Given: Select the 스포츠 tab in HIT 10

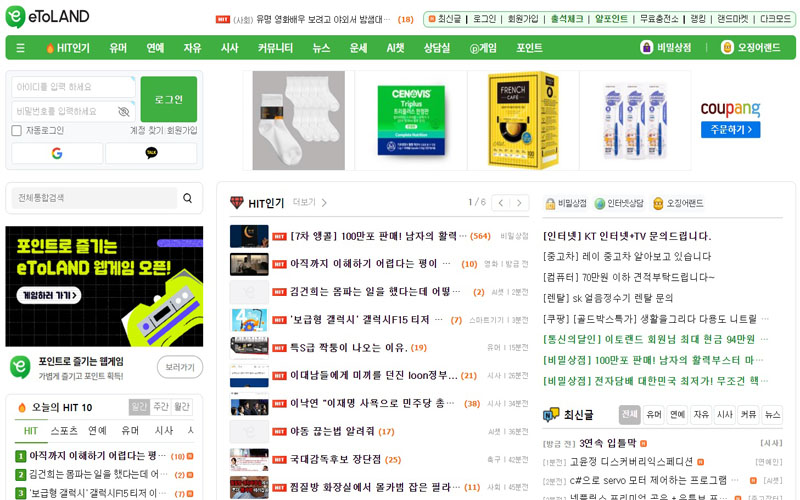Looking at the screenshot, I should tap(64, 431).
